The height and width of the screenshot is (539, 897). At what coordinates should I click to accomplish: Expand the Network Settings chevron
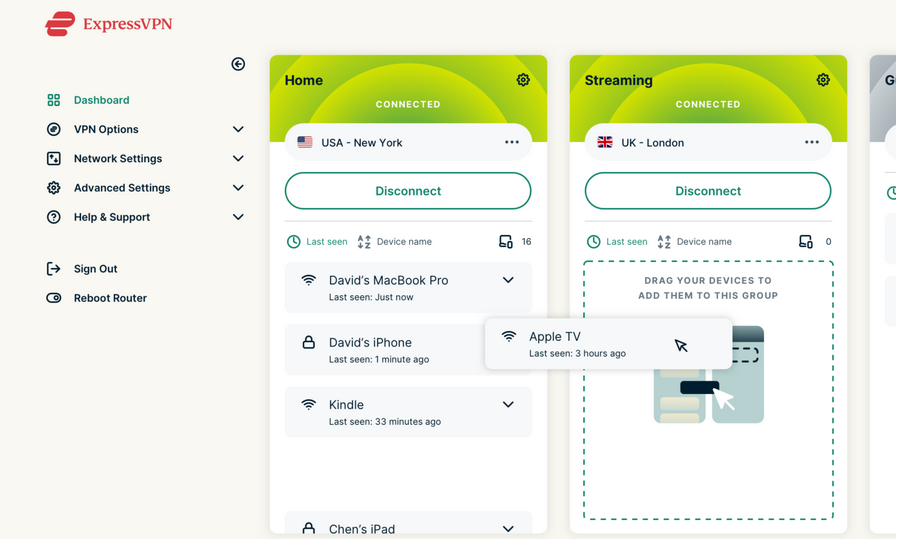click(238, 158)
